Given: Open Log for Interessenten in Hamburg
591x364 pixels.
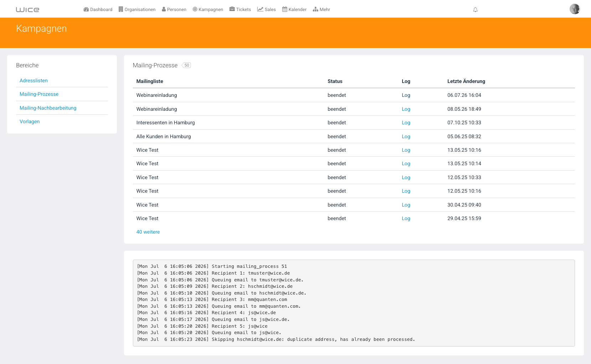Looking at the screenshot, I should tap(406, 123).
